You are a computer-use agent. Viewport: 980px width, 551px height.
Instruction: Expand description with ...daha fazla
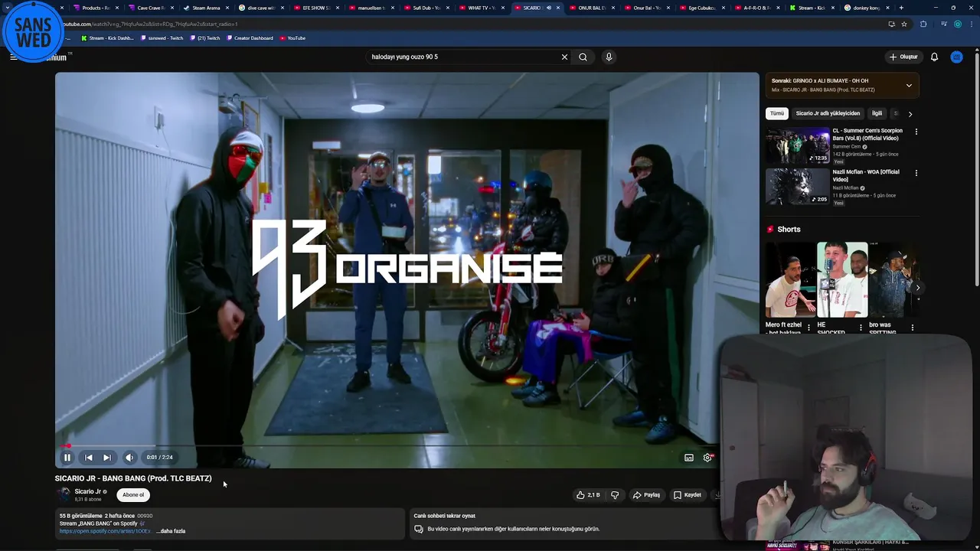coord(171,531)
